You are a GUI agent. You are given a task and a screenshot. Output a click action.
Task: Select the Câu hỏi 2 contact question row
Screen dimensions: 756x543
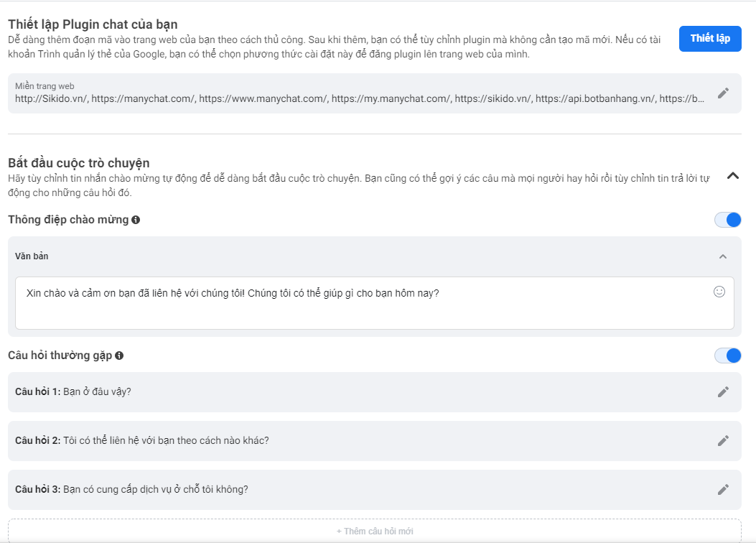click(375, 441)
